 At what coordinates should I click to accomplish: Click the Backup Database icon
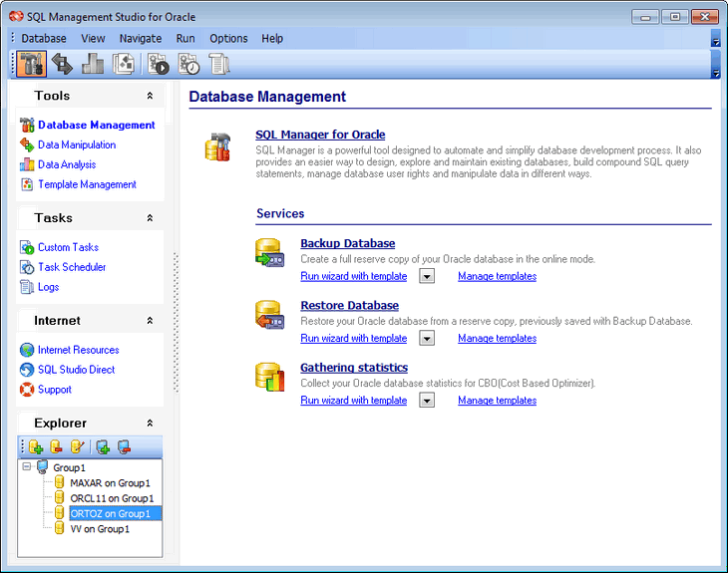pyautogui.click(x=269, y=253)
